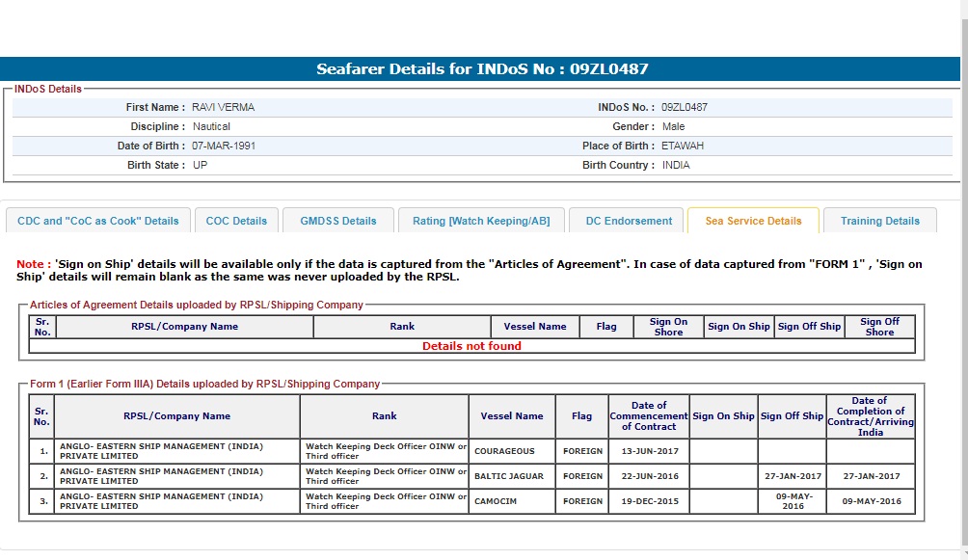
Task: Open the Training Details tab
Action: tap(879, 221)
